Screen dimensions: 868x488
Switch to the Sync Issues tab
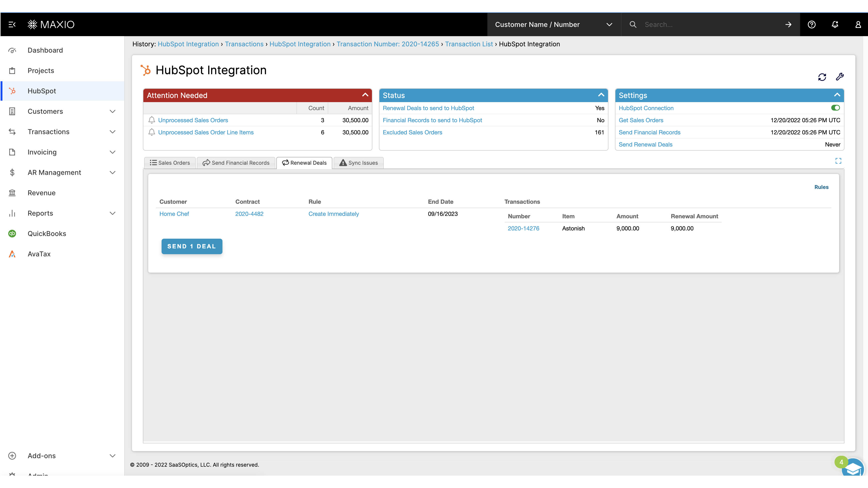tap(359, 163)
